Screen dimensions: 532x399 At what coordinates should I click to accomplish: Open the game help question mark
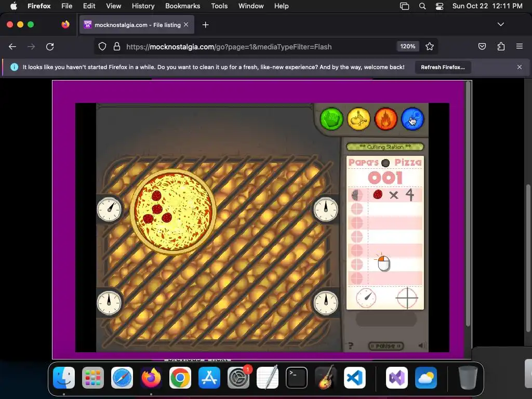coord(351,345)
